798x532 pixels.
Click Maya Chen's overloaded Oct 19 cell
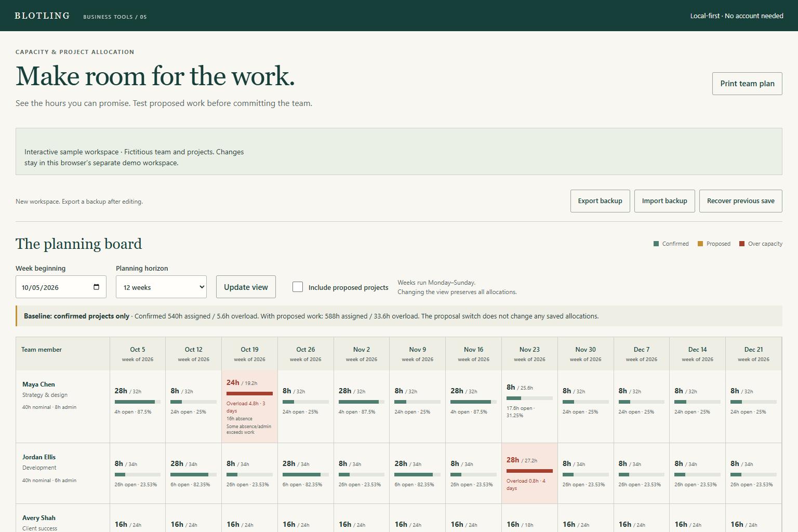(249, 407)
